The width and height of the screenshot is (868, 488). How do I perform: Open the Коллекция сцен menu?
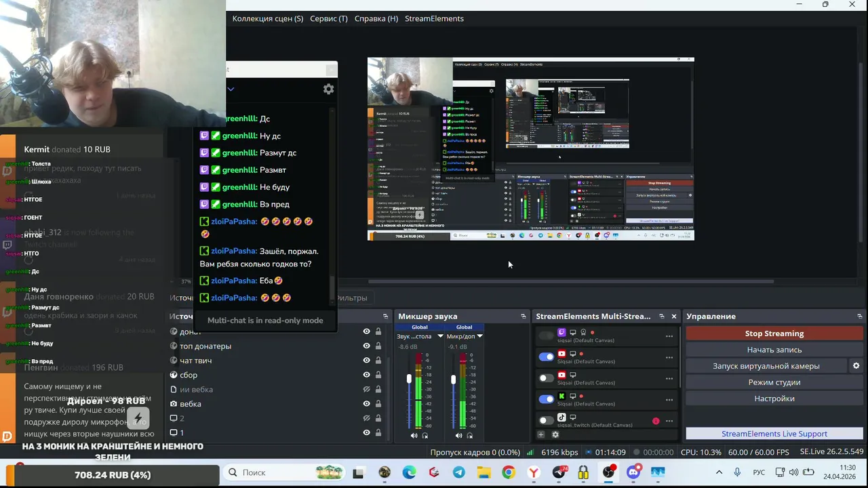click(268, 18)
